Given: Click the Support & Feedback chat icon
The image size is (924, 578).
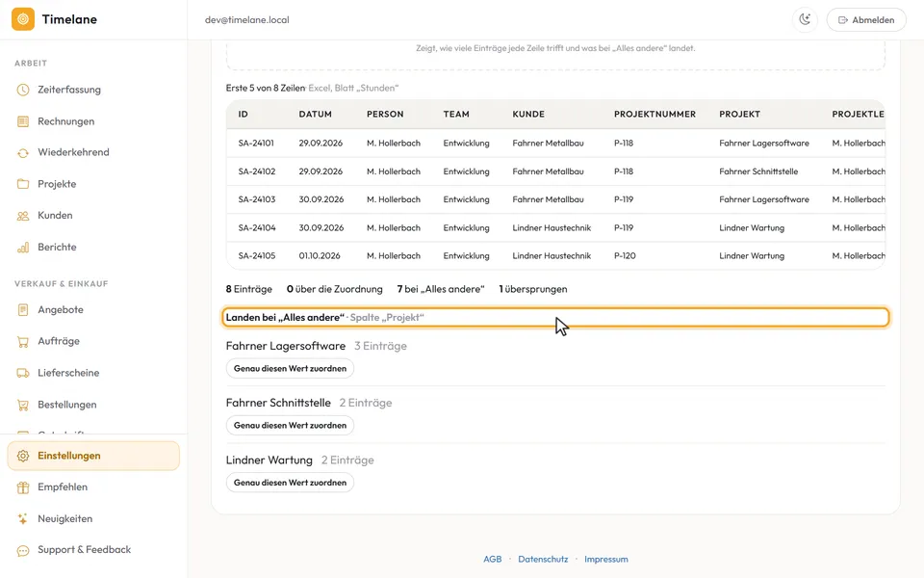Looking at the screenshot, I should pos(23,550).
